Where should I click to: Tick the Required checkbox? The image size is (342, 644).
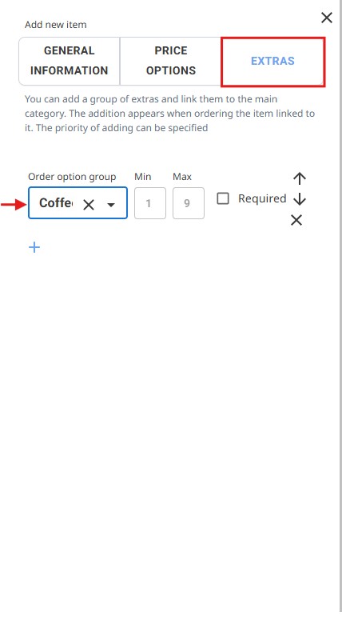coord(223,198)
